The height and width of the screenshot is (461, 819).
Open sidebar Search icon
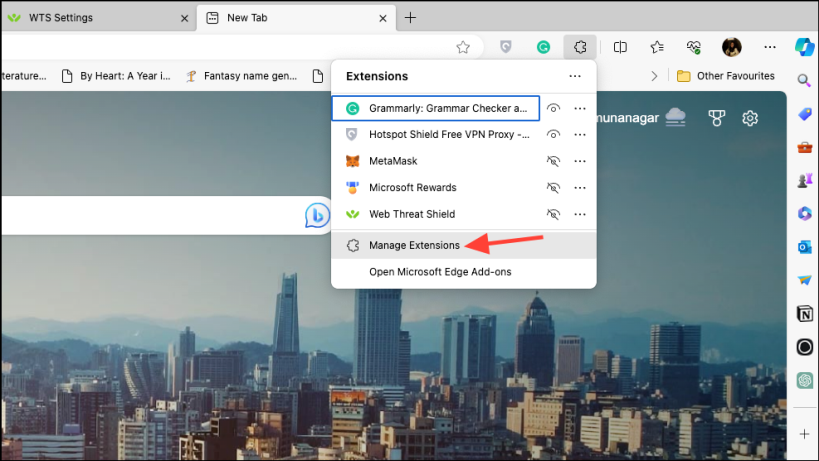pyautogui.click(x=804, y=80)
